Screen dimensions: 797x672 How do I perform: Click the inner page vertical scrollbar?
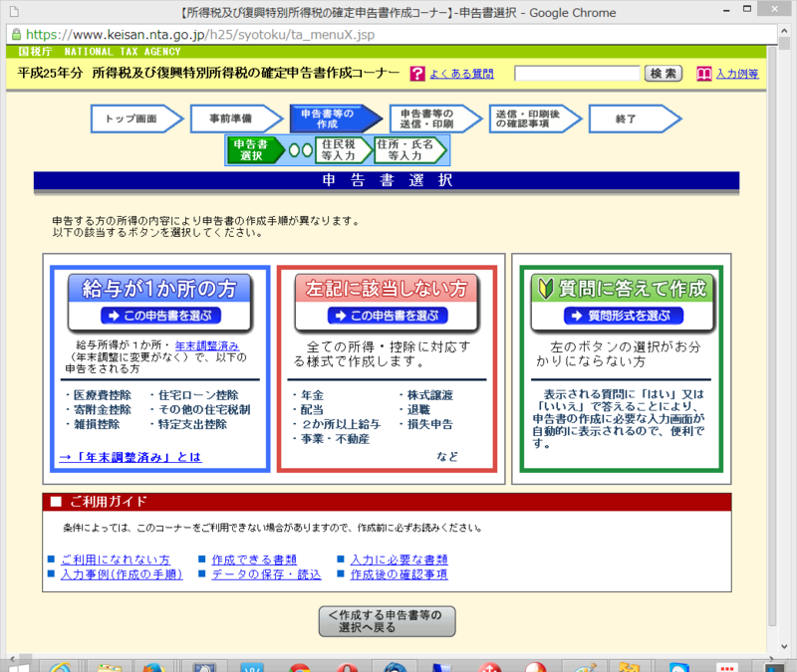(772, 336)
